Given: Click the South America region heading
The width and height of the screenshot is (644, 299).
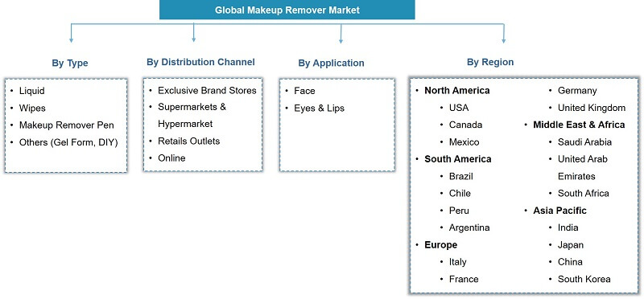Looking at the screenshot, I should (457, 158).
